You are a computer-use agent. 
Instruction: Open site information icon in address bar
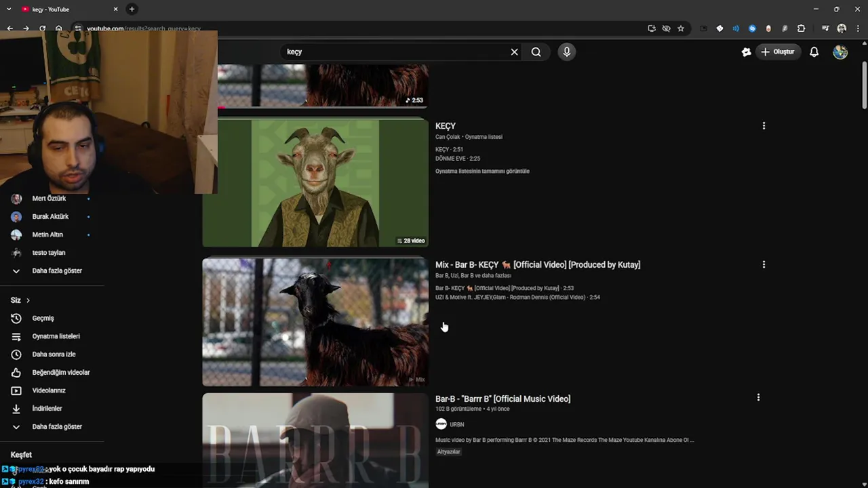(x=78, y=28)
